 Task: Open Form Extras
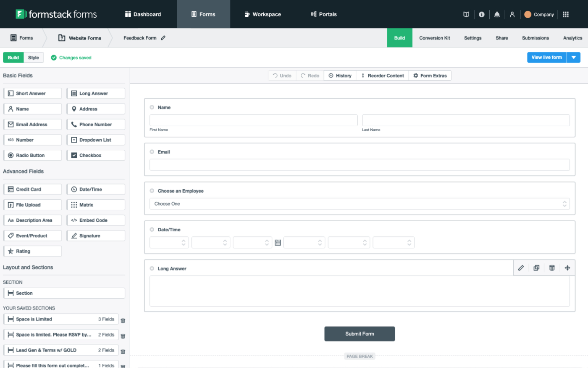tap(430, 75)
